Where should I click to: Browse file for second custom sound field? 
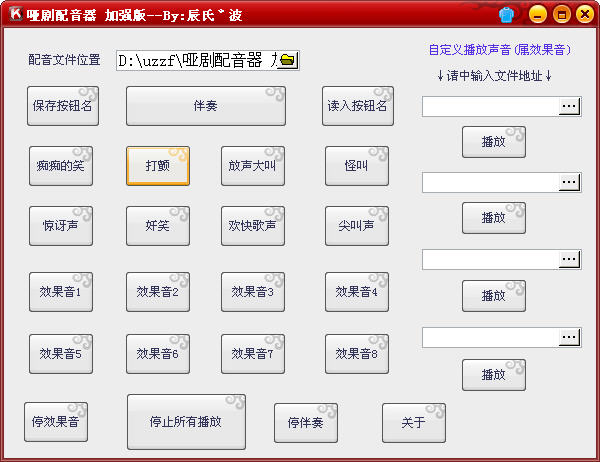[569, 182]
